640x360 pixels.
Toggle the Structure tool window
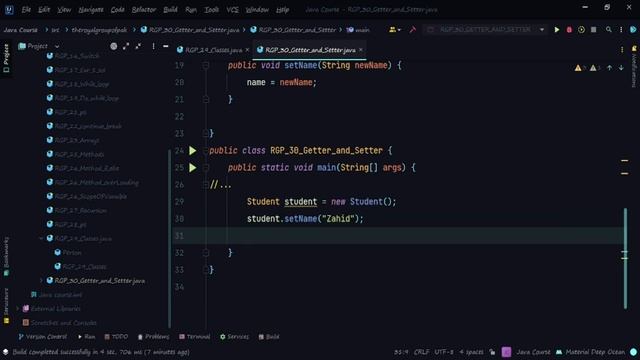click(x=6, y=306)
